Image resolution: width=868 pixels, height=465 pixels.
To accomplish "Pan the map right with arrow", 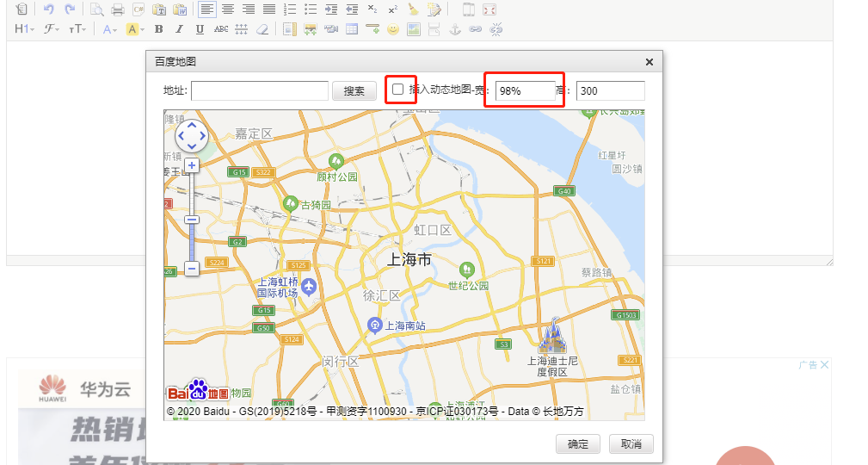I will tap(202, 136).
